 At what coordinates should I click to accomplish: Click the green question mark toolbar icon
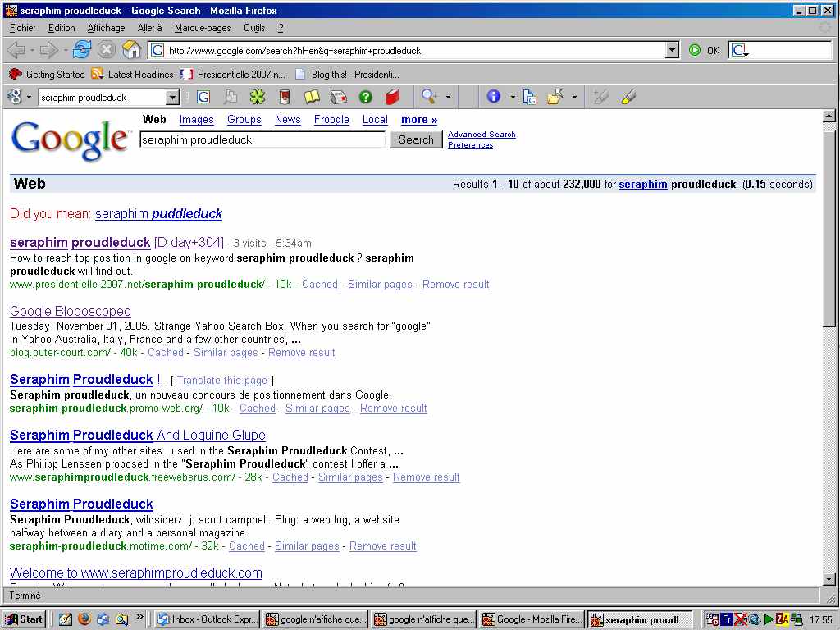(x=365, y=97)
